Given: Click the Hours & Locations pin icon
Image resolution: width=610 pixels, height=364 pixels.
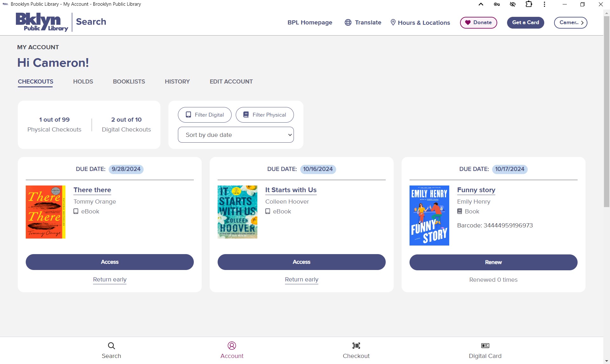Looking at the screenshot, I should click(393, 23).
